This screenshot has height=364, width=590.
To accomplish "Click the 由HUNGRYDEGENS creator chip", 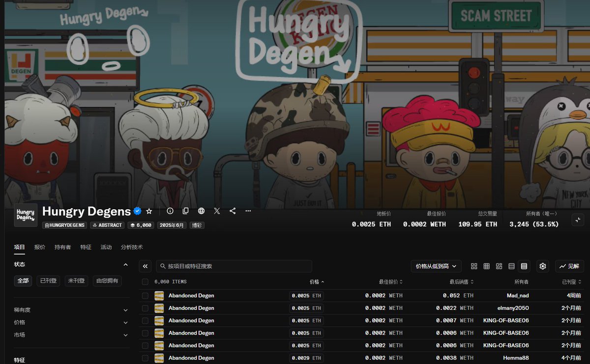I will point(65,225).
